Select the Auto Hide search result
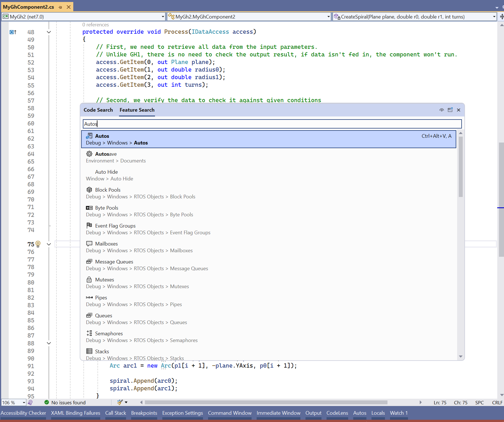 268,175
